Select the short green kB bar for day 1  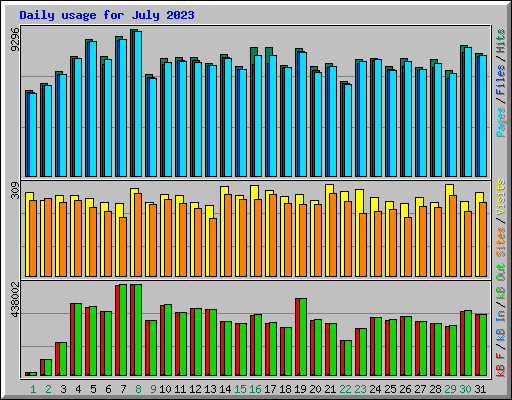click(x=33, y=374)
